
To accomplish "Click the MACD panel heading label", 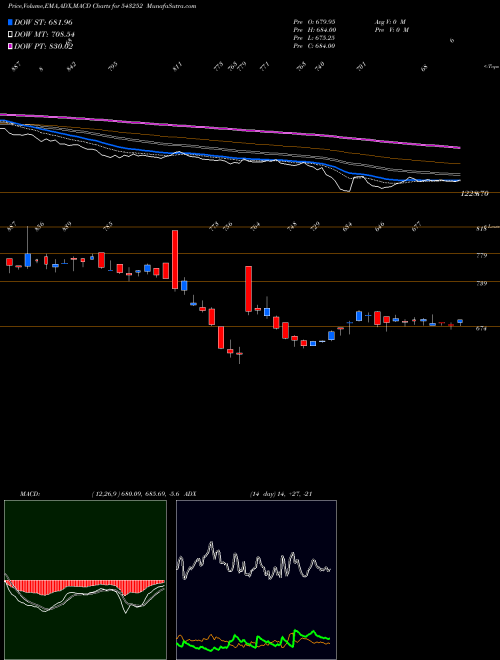I will coord(30,493).
